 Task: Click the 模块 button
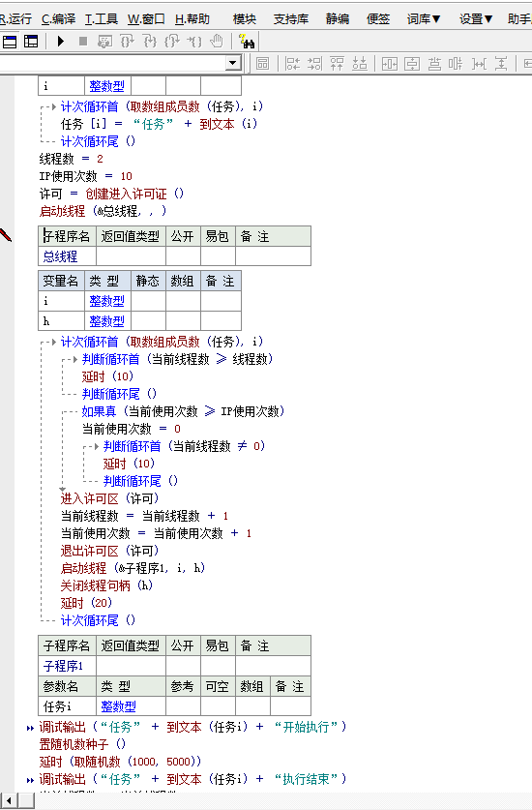pyautogui.click(x=245, y=19)
